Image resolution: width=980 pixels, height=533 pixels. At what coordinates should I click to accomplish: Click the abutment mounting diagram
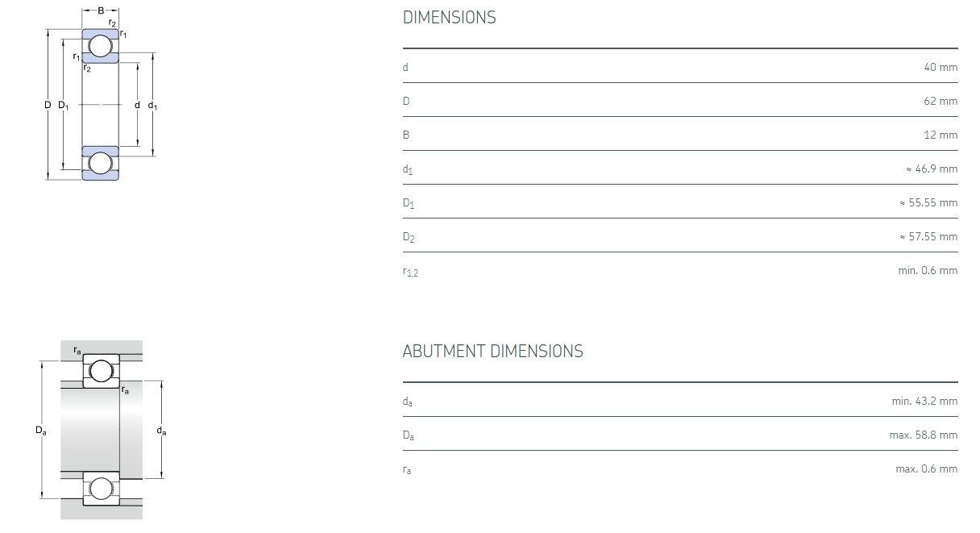point(102,430)
